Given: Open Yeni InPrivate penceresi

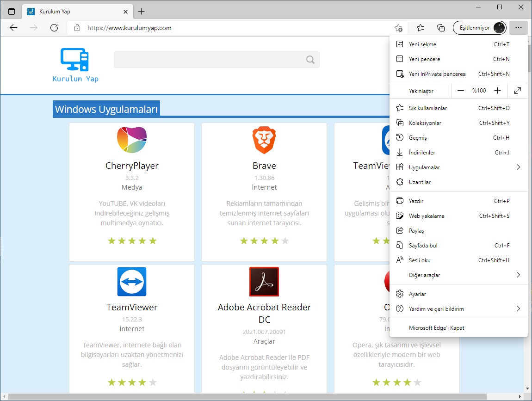Looking at the screenshot, I should click(458, 74).
